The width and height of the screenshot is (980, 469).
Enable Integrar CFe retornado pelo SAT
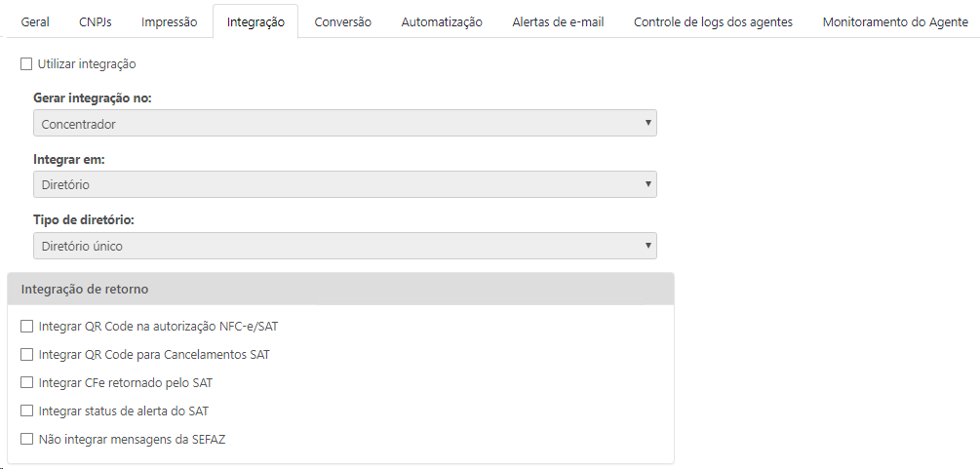coord(26,383)
